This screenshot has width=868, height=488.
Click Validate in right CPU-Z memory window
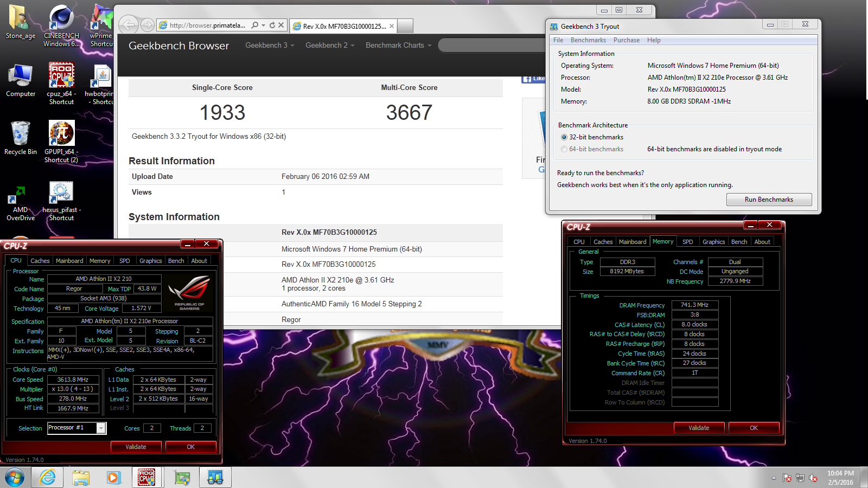click(699, 428)
